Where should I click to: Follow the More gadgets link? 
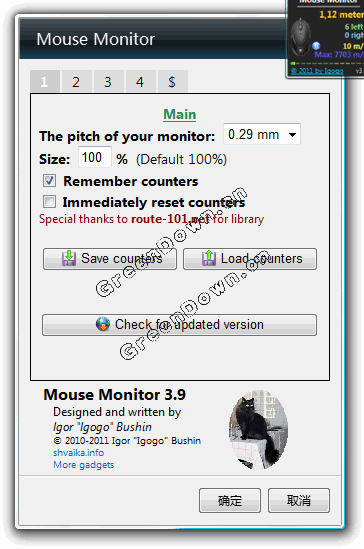point(84,465)
